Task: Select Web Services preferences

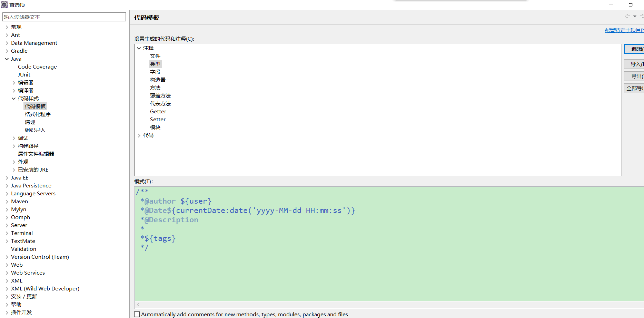Action: [28, 273]
